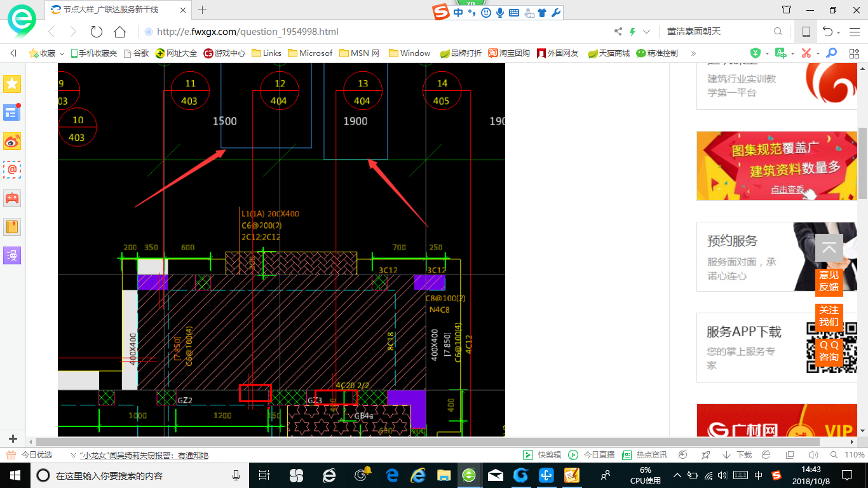868x488 pixels.
Task: Expand the address bar dropdown chevron
Action: pyautogui.click(x=647, y=32)
